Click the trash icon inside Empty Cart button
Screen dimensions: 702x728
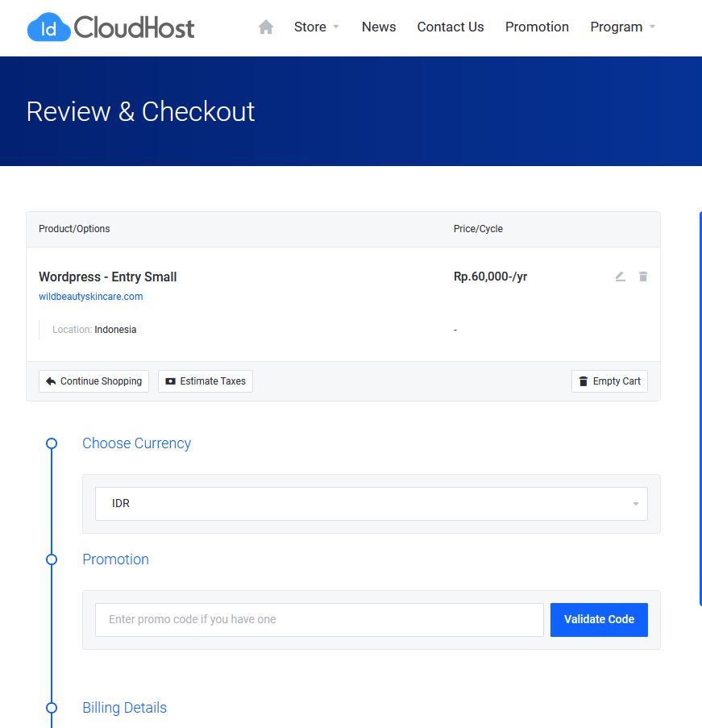583,381
